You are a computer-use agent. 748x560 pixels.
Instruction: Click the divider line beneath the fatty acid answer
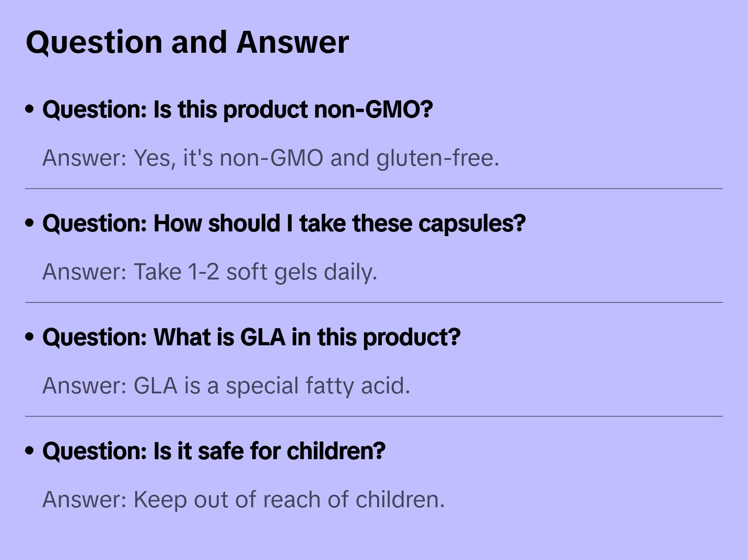tap(374, 416)
